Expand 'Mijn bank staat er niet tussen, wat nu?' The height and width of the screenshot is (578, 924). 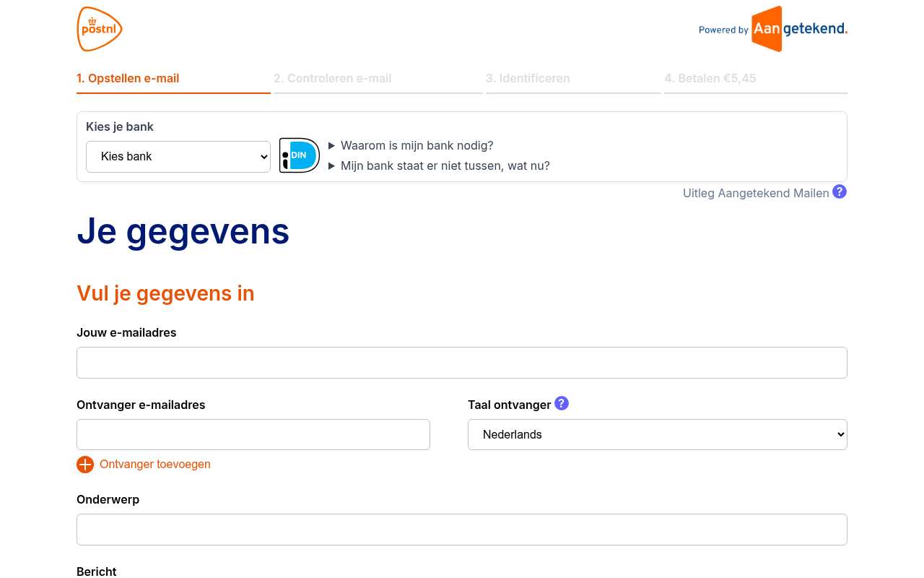(439, 165)
